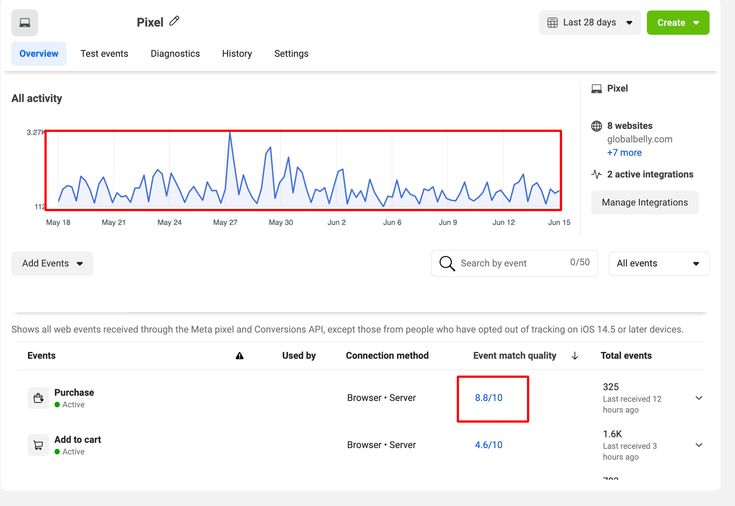
Task: Open the Create dropdown button
Action: 678,23
